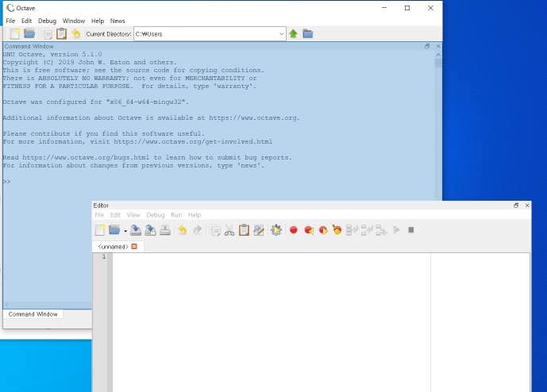Image resolution: width=547 pixels, height=392 pixels.
Task: Jump to next breakpoint icon
Action: pyautogui.click(x=323, y=230)
